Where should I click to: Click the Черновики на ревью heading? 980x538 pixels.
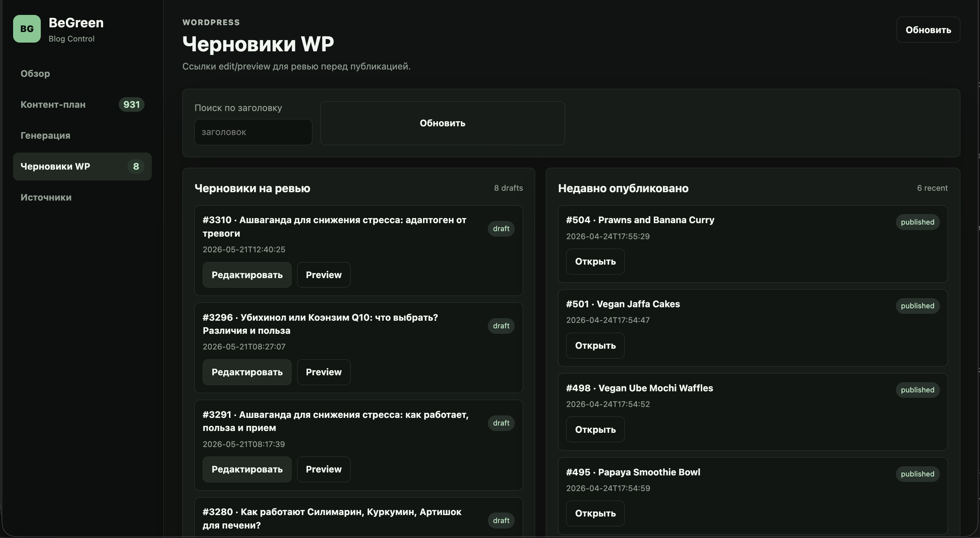coord(252,188)
